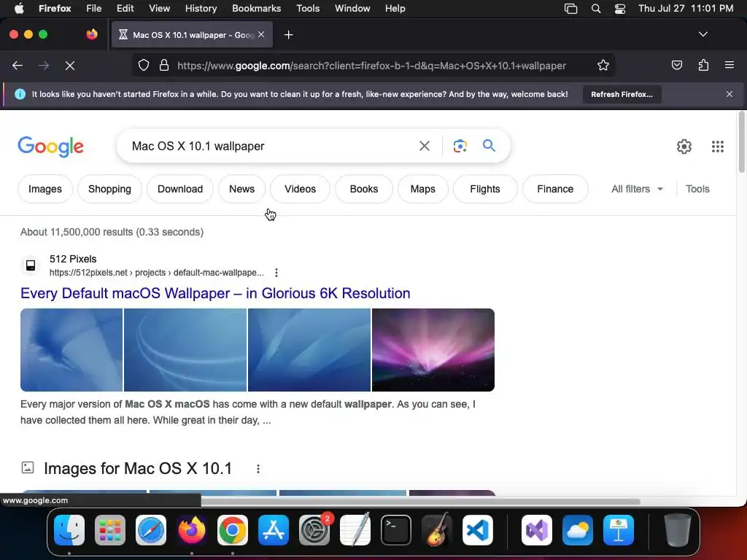Click the horizontal page scrollbar
Viewport: 747px width, 560px height.
(x=420, y=502)
